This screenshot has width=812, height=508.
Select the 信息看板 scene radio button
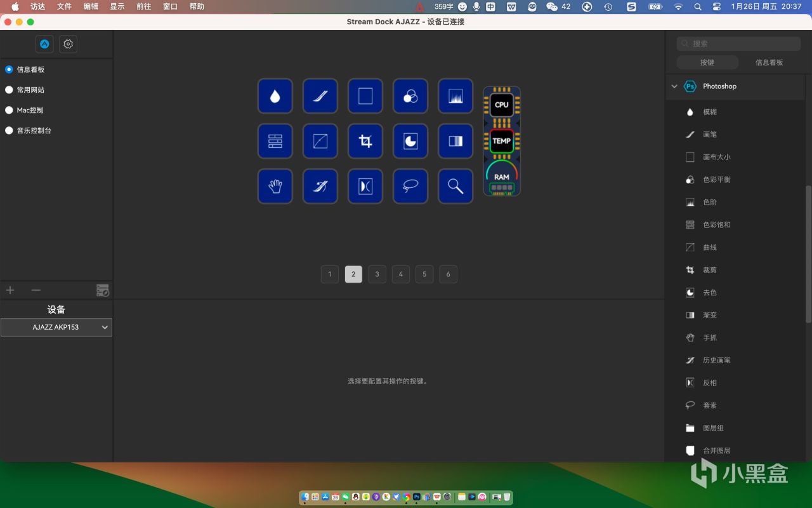tap(9, 69)
